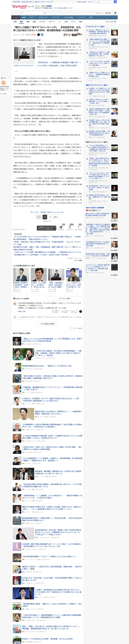Open the マイページ link

pyautogui.click(x=99, y=13)
